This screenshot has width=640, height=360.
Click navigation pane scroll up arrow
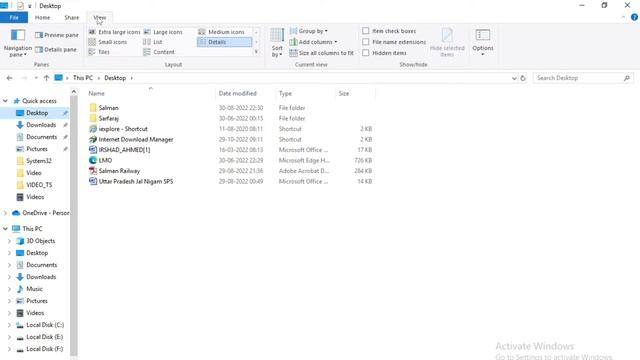coord(74,92)
